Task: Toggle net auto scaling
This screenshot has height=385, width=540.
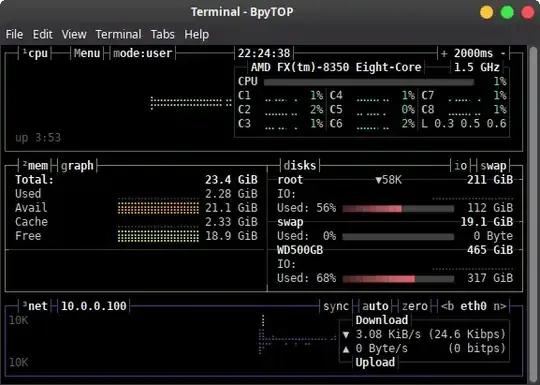Action: point(375,306)
